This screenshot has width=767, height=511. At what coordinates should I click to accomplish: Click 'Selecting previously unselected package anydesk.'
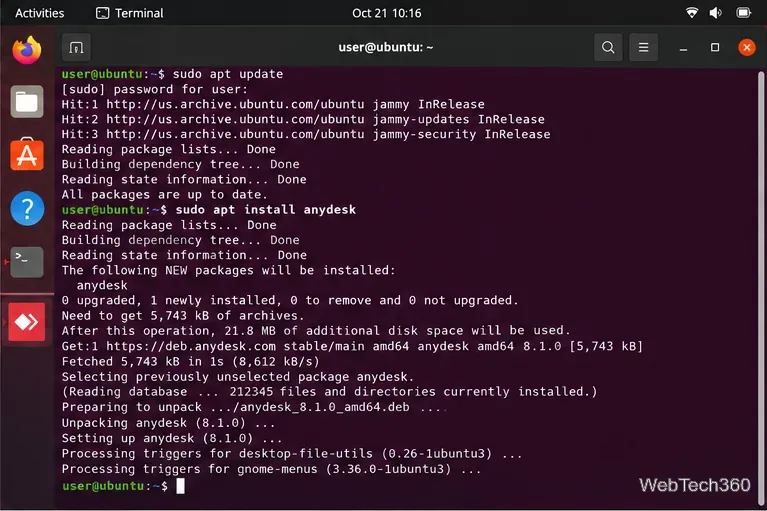238,377
